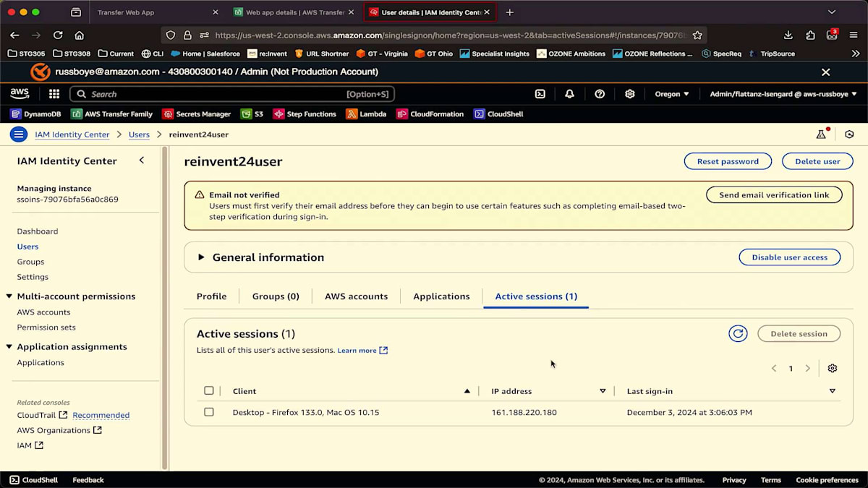Screen dimensions: 868x488
Task: Collapse the Multi-account permissions section
Action: click(x=9, y=296)
